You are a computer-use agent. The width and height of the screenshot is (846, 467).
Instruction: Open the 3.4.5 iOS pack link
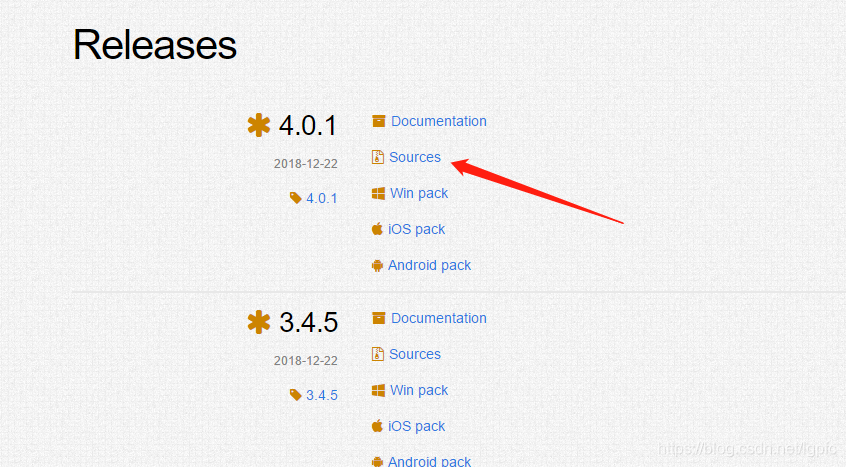(417, 427)
